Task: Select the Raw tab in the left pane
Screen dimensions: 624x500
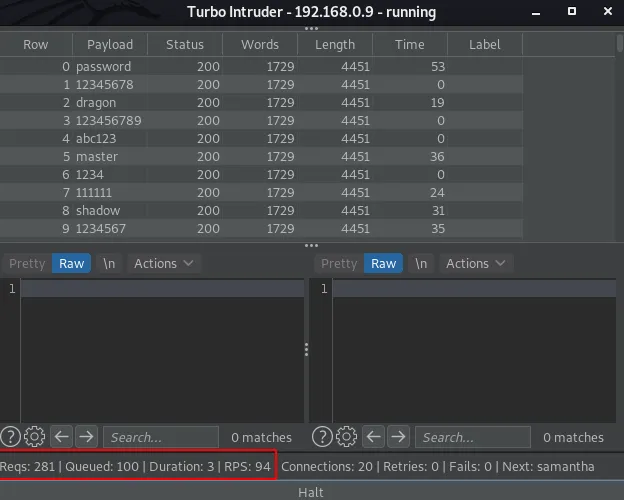Action: tap(72, 264)
